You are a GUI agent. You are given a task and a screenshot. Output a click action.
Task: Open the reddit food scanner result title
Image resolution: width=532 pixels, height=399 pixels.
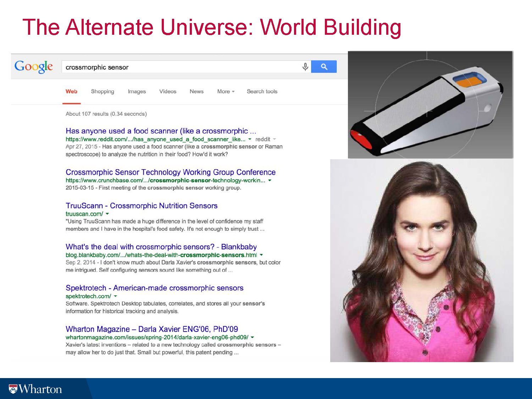[161, 131]
